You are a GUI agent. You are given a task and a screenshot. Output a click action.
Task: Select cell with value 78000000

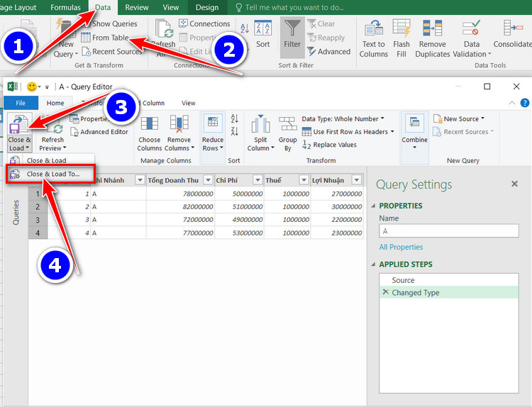coord(180,194)
